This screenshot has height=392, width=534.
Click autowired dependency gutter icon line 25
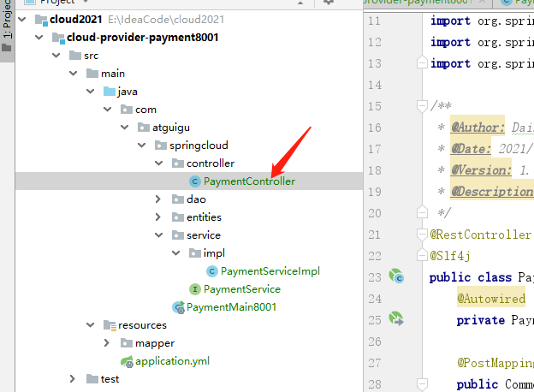point(396,318)
